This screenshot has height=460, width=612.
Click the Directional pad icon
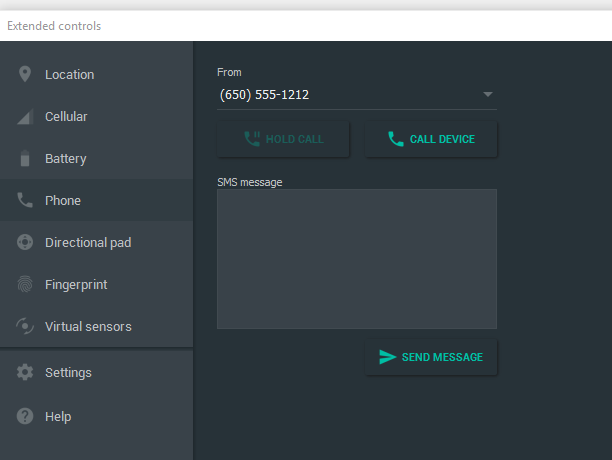click(25, 242)
